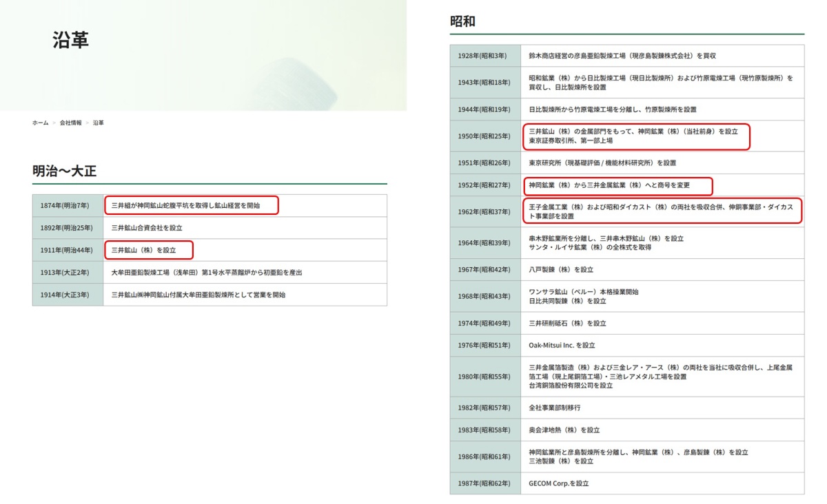The image size is (827, 504).
Task: Select the 1913年(大正2年) year cell
Action: pos(68,273)
